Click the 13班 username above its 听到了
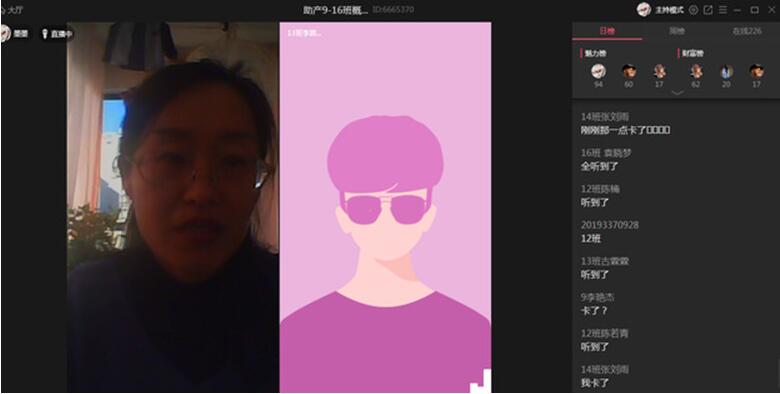Image resolution: width=780 pixels, height=394 pixels. (x=605, y=261)
